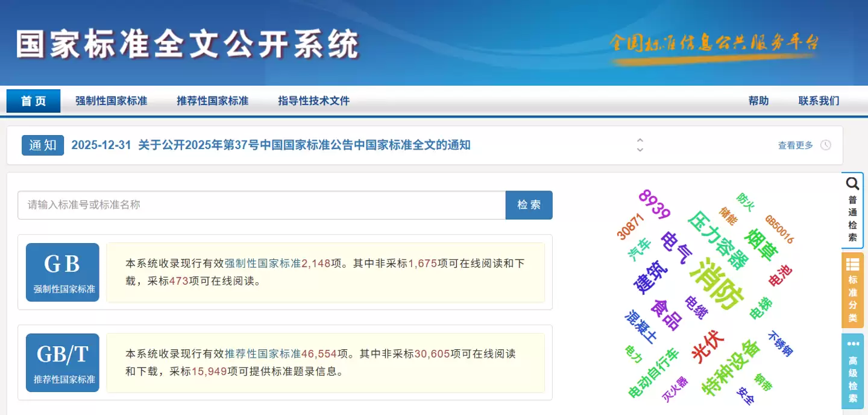Click the magnifier icon above 普通检索

[852, 183]
